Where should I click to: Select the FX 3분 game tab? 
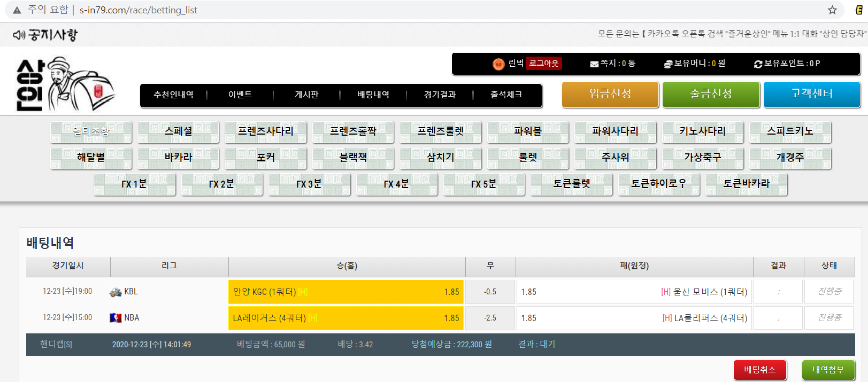pyautogui.click(x=309, y=184)
